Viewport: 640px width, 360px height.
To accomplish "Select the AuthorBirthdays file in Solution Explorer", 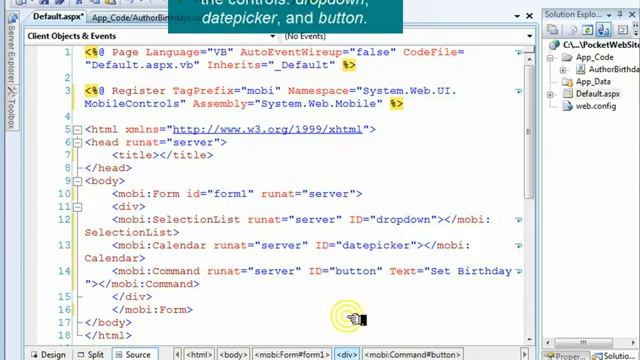I will coord(613,69).
